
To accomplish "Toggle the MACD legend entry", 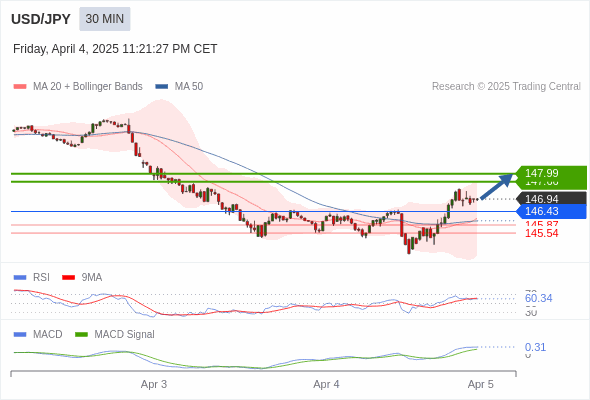I will [38, 334].
